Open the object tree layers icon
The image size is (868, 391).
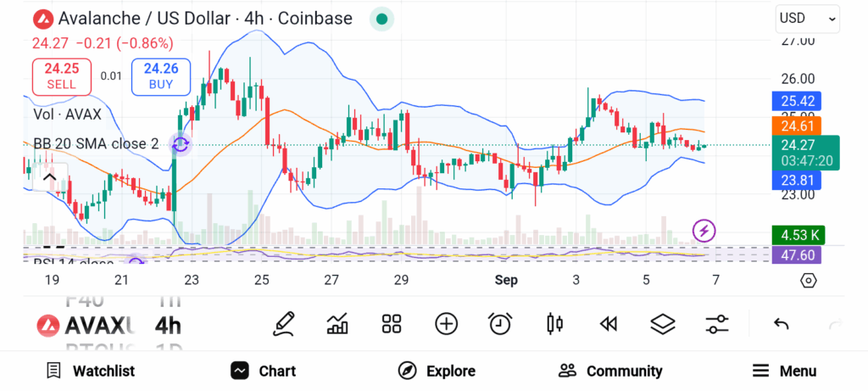(x=663, y=323)
